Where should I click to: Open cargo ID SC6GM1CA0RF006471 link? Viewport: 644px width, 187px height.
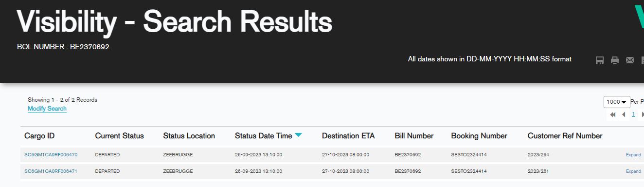coord(51,171)
